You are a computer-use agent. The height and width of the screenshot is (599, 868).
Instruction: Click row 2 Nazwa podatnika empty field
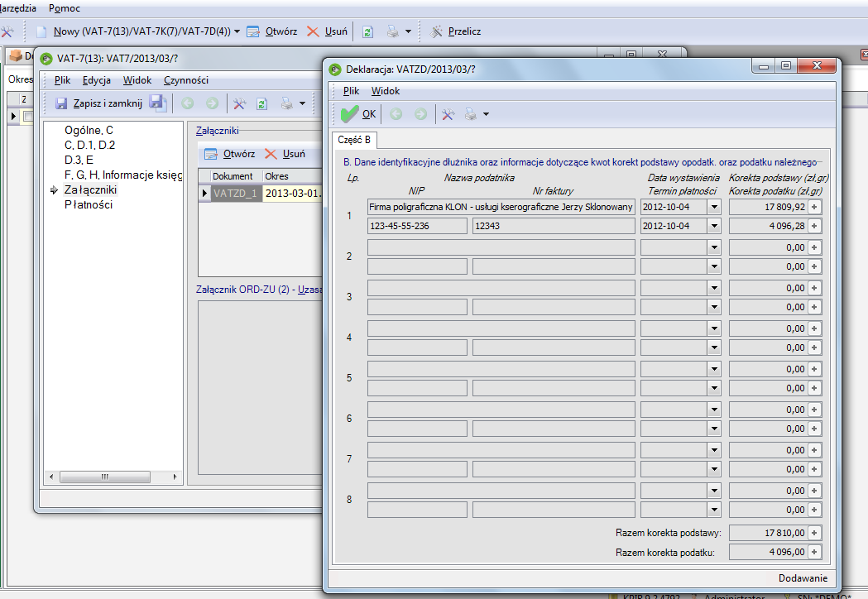coord(501,247)
